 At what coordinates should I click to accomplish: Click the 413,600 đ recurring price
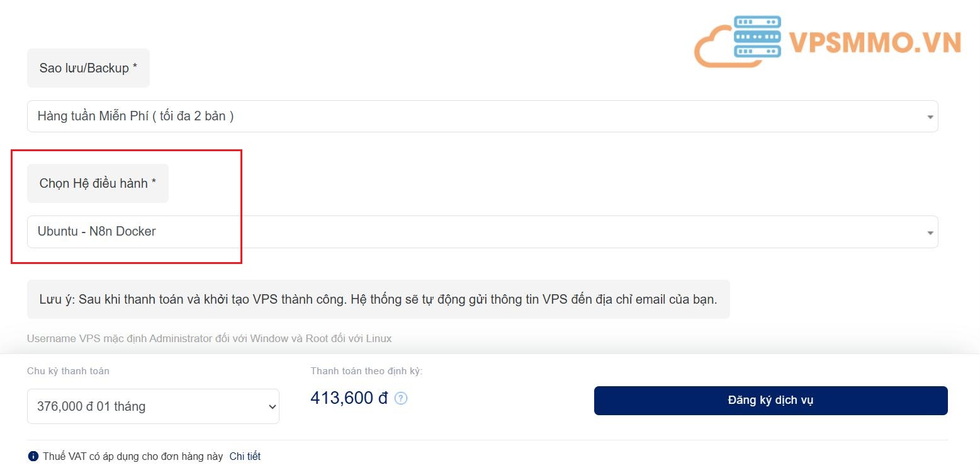(349, 398)
